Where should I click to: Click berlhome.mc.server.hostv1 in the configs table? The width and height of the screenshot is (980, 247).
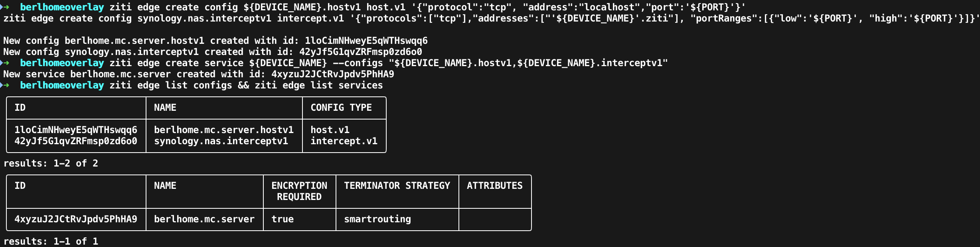click(x=223, y=130)
